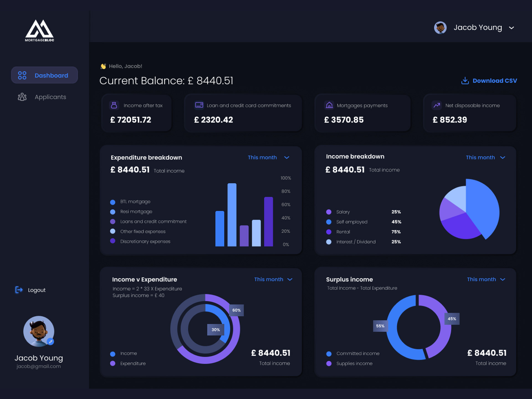The image size is (532, 399).
Task: Click the MortgageBloc logo
Action: pyautogui.click(x=39, y=30)
